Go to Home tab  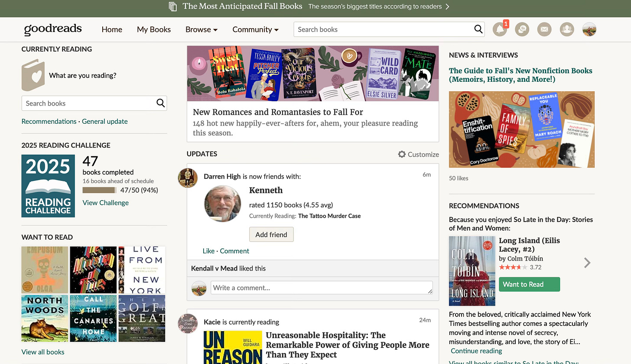click(112, 29)
